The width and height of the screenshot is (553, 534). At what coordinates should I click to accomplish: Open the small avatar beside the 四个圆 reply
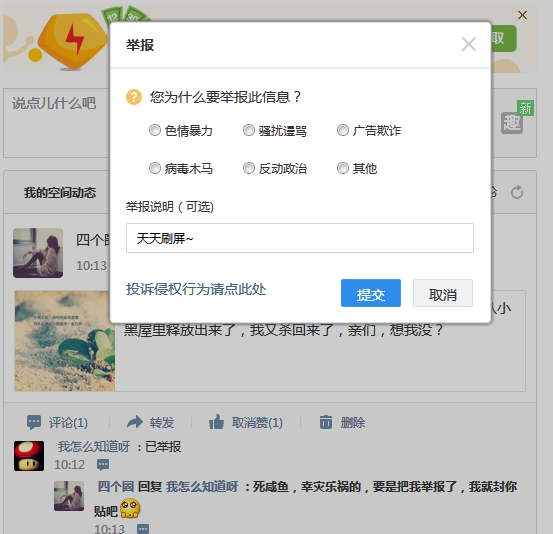click(69, 496)
